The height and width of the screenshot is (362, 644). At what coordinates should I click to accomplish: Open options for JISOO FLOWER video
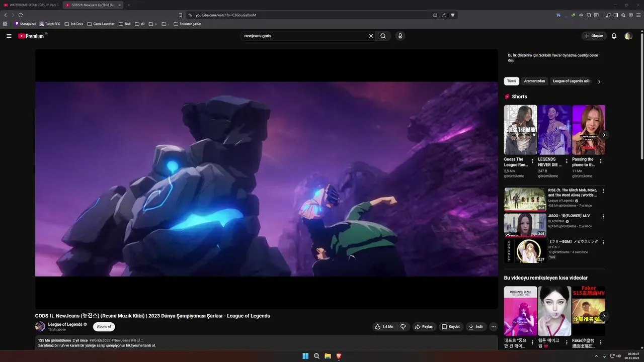click(x=603, y=217)
